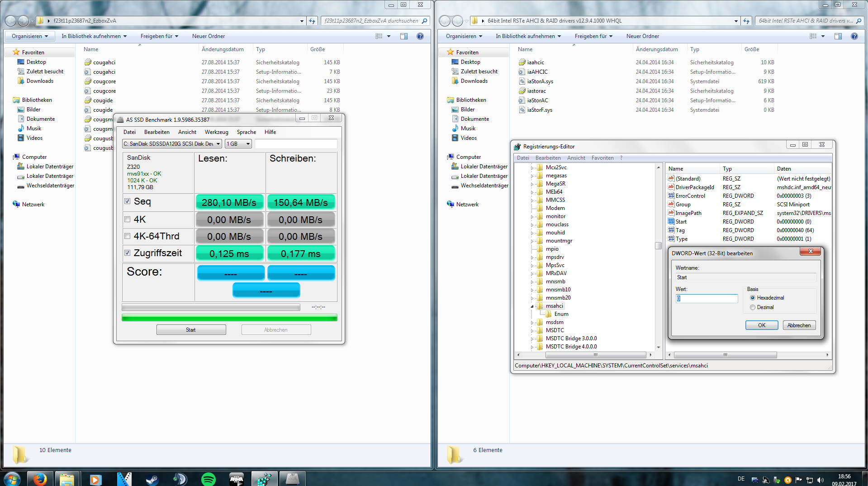868x486 pixels.
Task: Click the right Explorer view-change icon
Action: pyautogui.click(x=813, y=36)
